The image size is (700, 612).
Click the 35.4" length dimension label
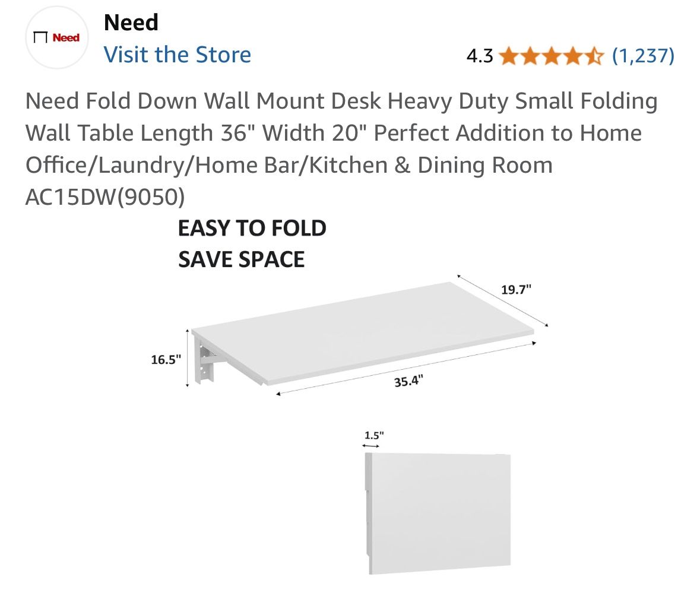click(408, 380)
